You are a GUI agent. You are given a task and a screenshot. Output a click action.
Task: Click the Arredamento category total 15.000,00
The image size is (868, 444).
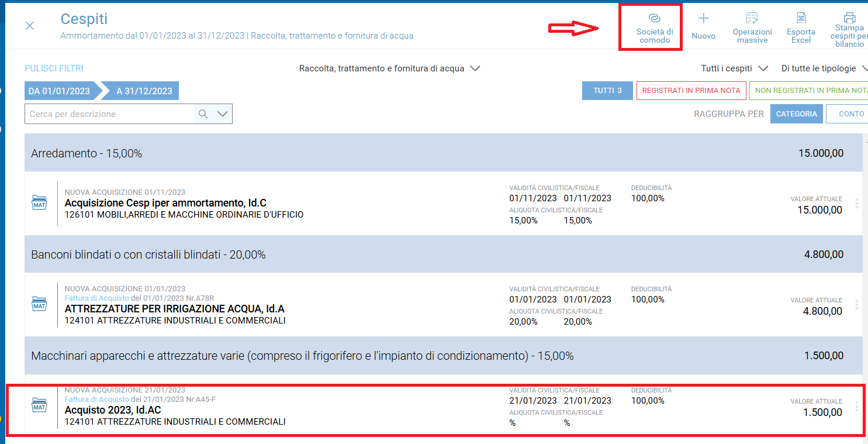click(821, 153)
